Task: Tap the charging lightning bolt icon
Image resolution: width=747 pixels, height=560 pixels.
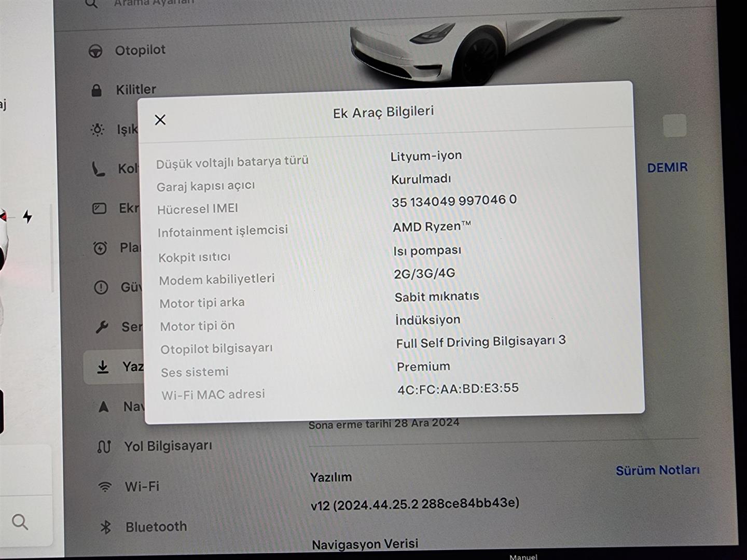Action: coord(27,216)
